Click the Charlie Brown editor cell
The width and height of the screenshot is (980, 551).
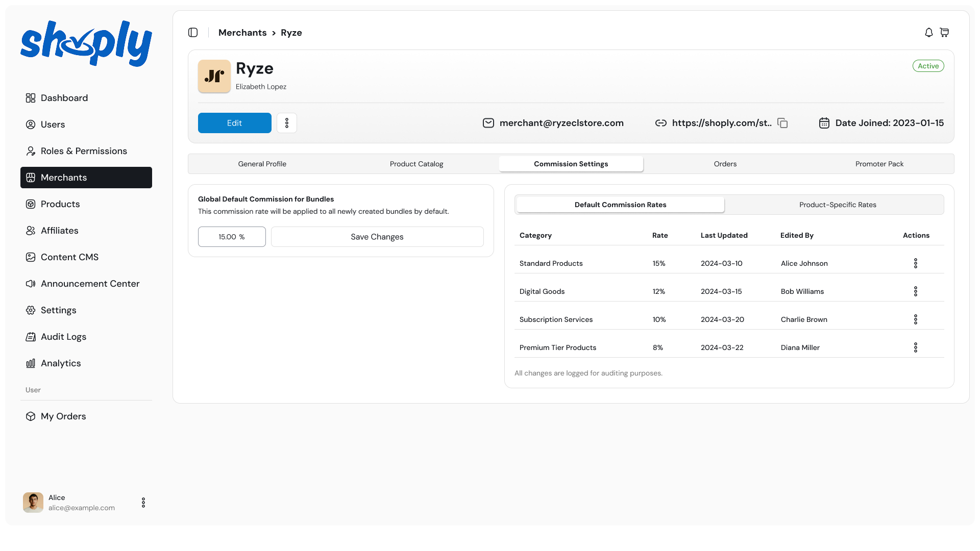click(x=804, y=319)
